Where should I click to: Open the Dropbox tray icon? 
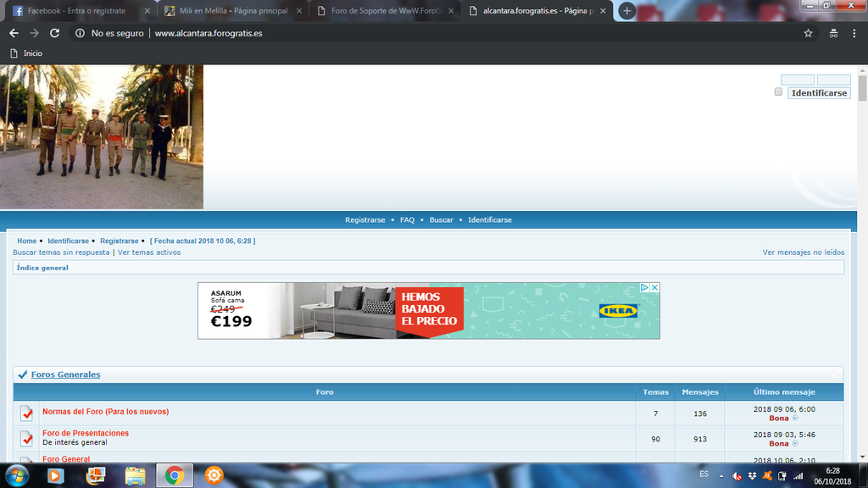click(752, 476)
